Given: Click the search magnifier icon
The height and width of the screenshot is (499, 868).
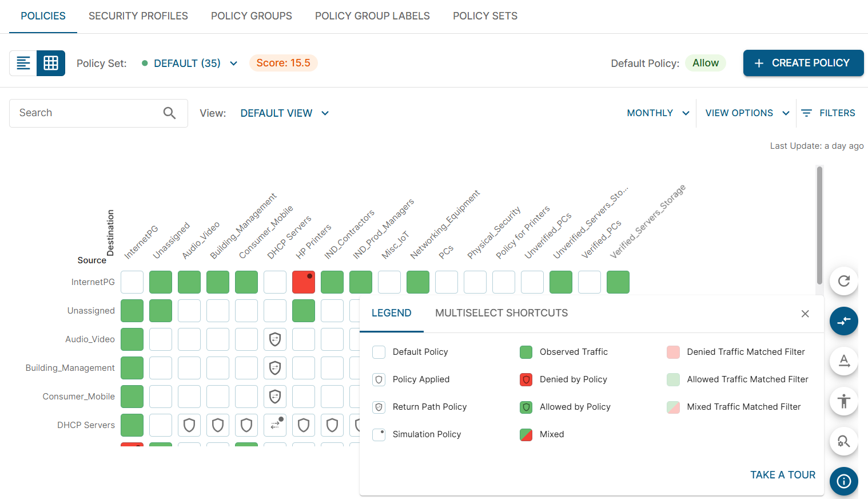Looking at the screenshot, I should [169, 113].
